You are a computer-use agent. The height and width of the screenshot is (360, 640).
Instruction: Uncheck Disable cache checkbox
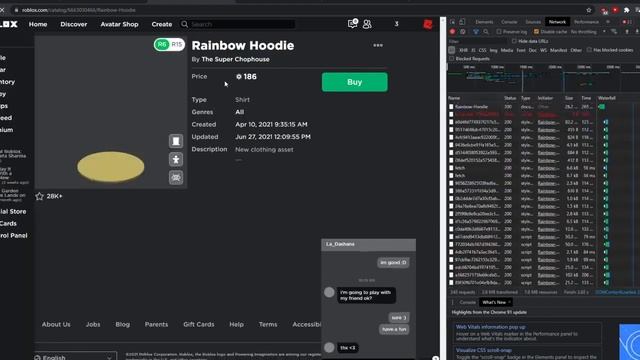point(536,31)
